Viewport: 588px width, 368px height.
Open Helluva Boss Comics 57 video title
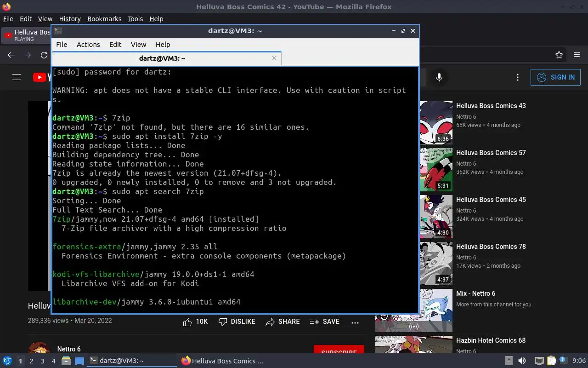(x=491, y=153)
